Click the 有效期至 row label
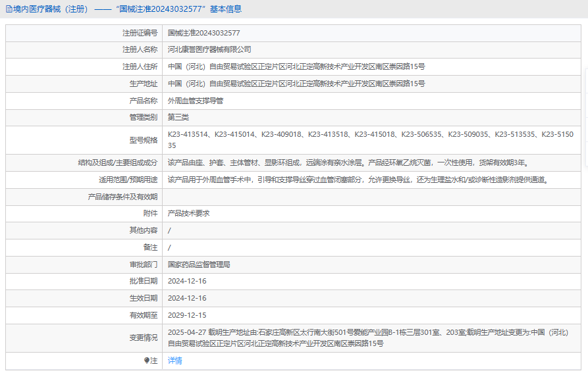 [144, 315]
